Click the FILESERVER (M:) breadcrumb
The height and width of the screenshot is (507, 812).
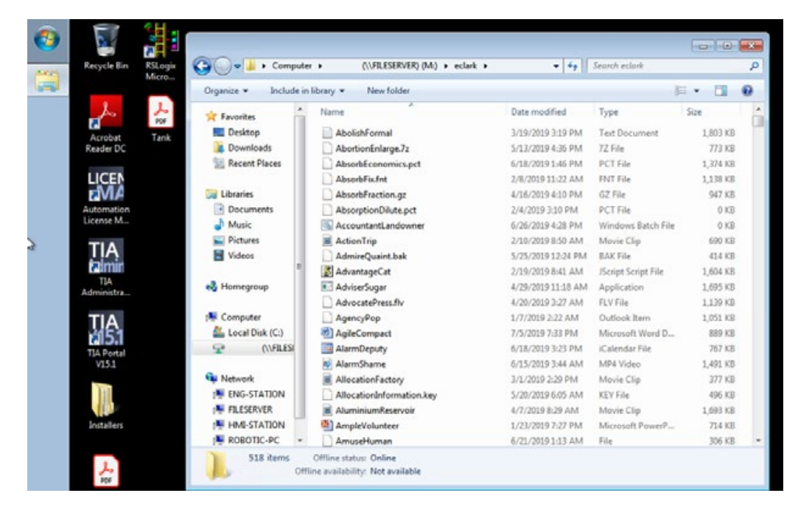point(399,66)
